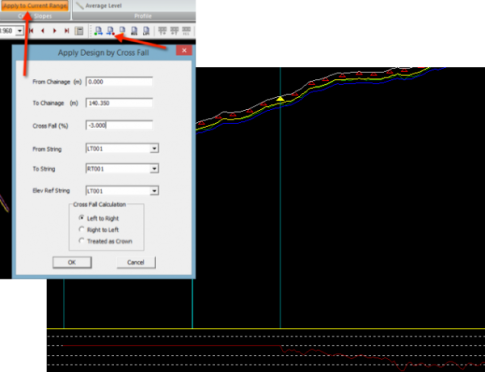Expand the From String dropdown
Viewport: 485px width, 372px height.
click(x=154, y=148)
